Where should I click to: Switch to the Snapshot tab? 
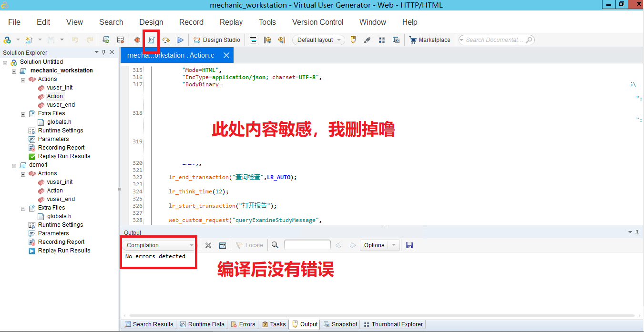click(340, 324)
